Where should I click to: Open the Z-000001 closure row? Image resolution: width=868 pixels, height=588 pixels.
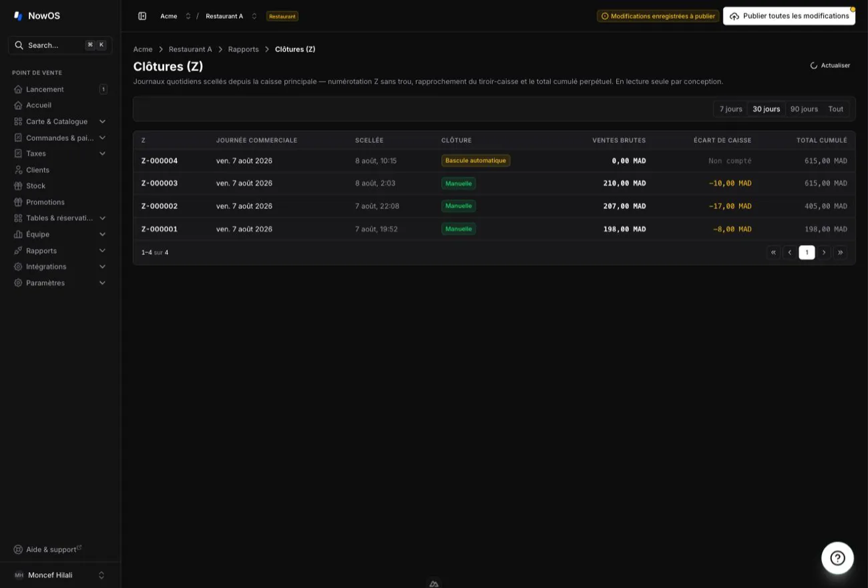point(494,229)
